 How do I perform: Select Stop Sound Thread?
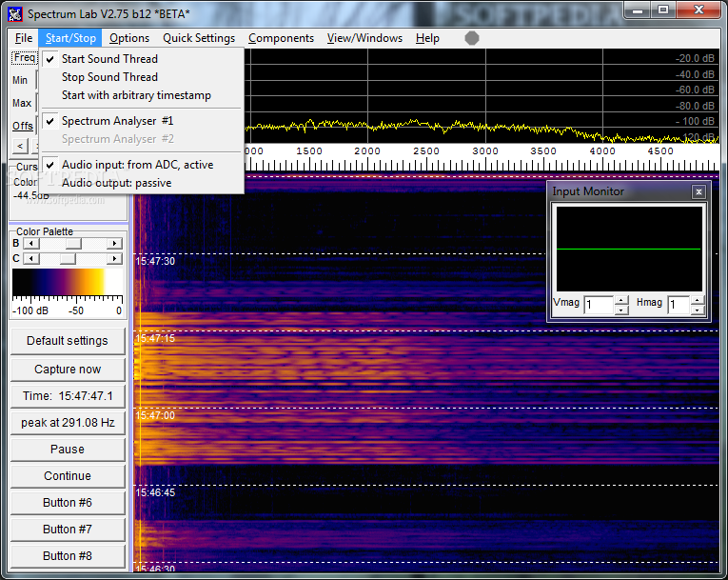142,77
